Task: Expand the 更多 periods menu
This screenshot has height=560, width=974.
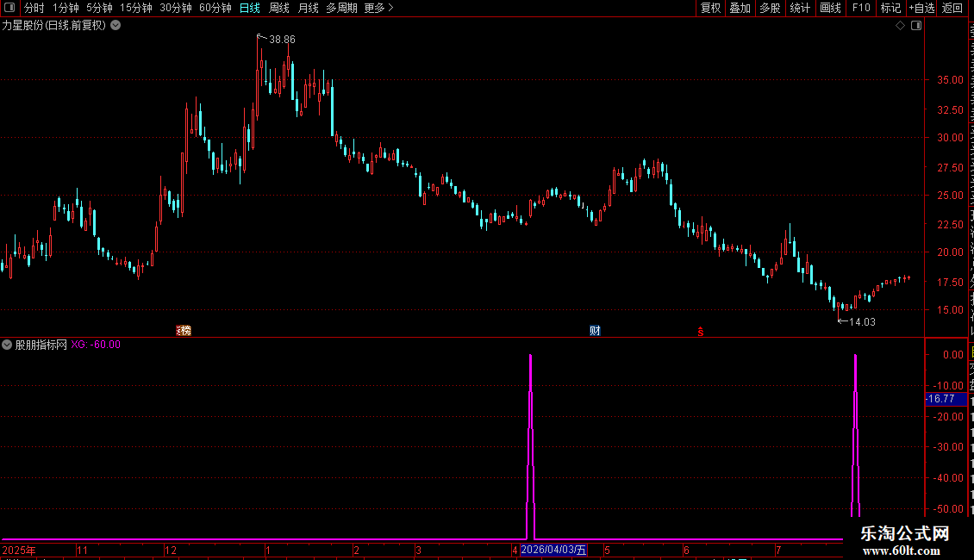Action: [378, 8]
